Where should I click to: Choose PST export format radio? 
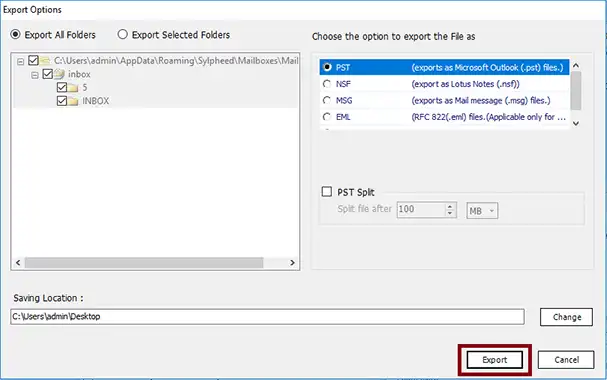click(x=327, y=67)
